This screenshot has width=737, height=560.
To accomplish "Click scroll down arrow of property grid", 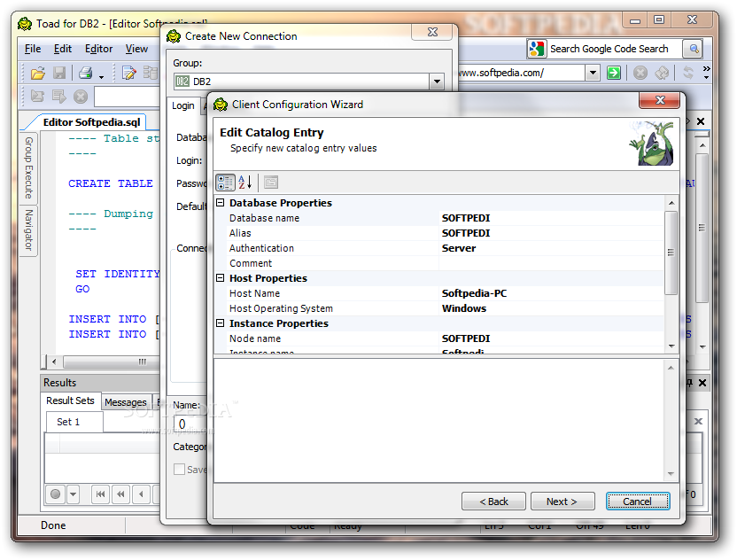I will [671, 346].
